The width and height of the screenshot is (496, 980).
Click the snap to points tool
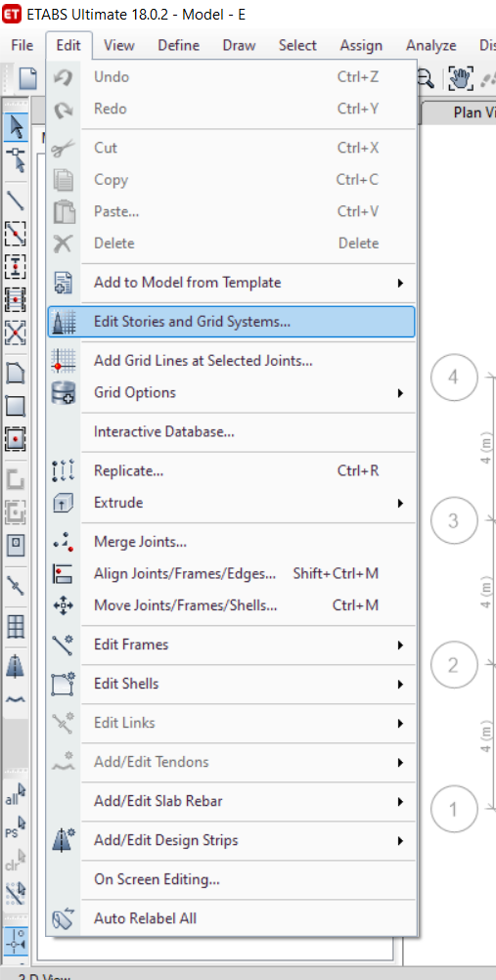point(16,941)
